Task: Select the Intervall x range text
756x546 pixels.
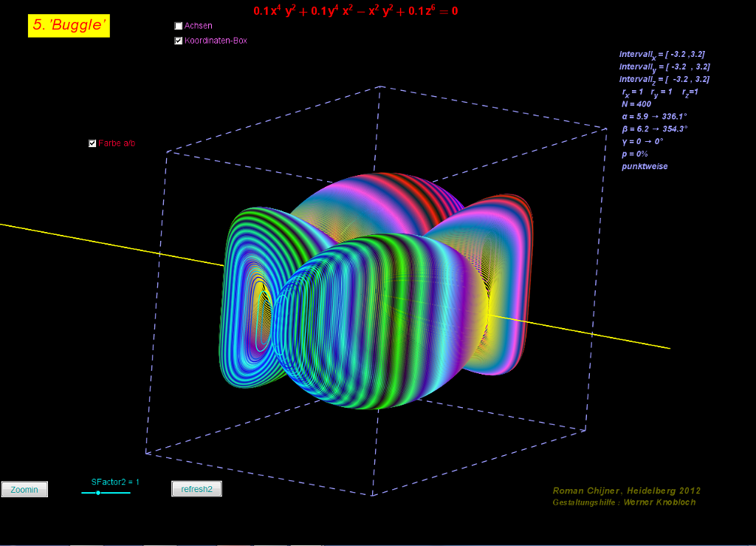Action: [x=664, y=55]
